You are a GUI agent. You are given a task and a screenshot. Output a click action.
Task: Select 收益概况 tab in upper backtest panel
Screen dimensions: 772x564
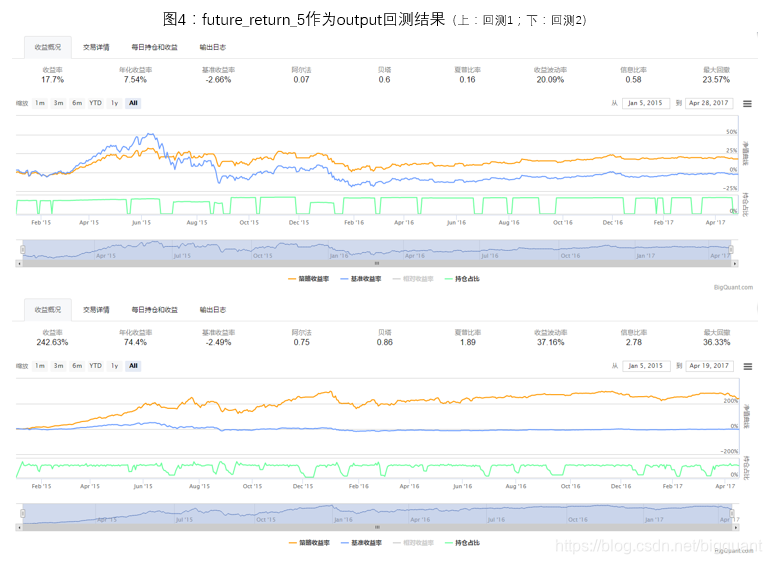point(48,47)
